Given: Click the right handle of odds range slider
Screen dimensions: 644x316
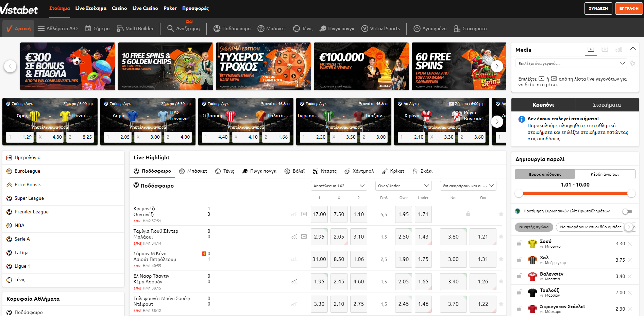Looking at the screenshot, I should coord(631,193).
